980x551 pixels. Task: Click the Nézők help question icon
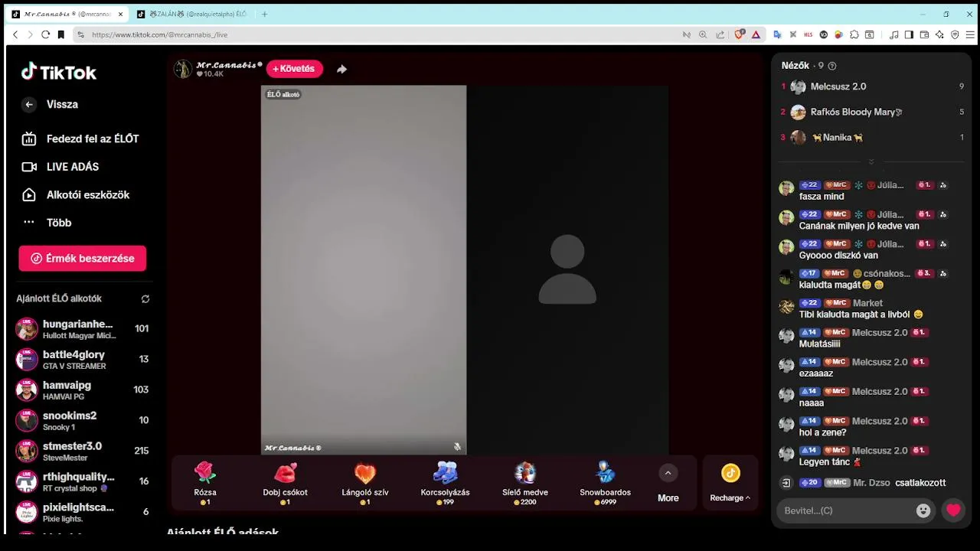[832, 66]
